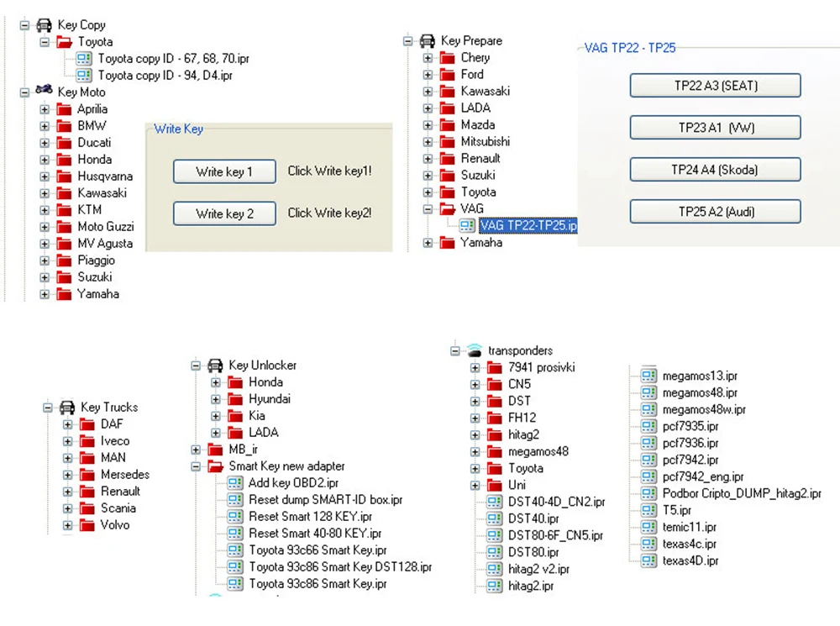Open DST40-4D_CN2.ipr file

coord(557,502)
